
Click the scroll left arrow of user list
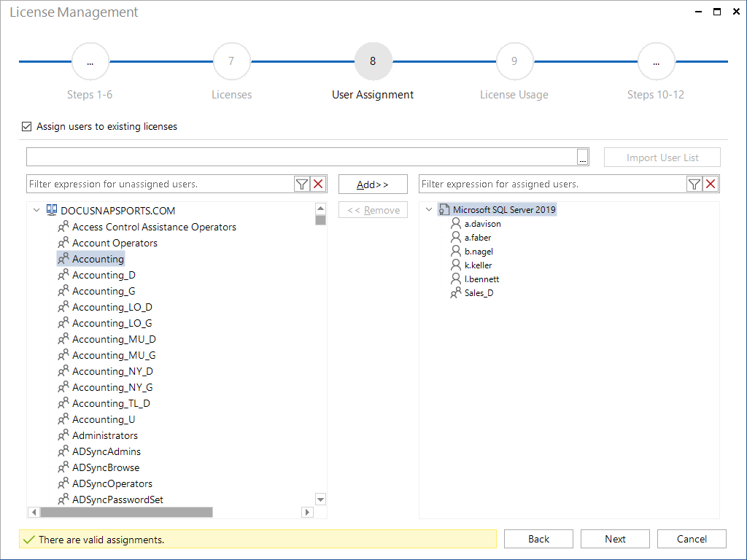click(x=34, y=513)
